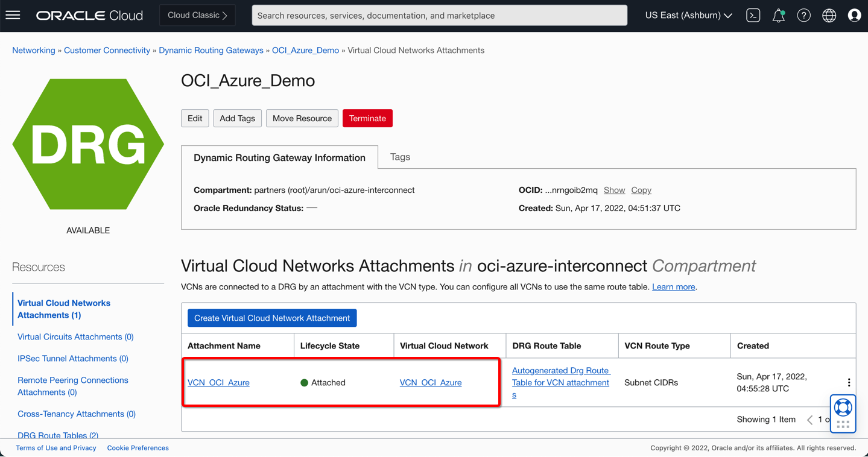Open Virtual Circuits Attachments (0) in Resources
This screenshot has height=457, width=868.
pyautogui.click(x=75, y=337)
